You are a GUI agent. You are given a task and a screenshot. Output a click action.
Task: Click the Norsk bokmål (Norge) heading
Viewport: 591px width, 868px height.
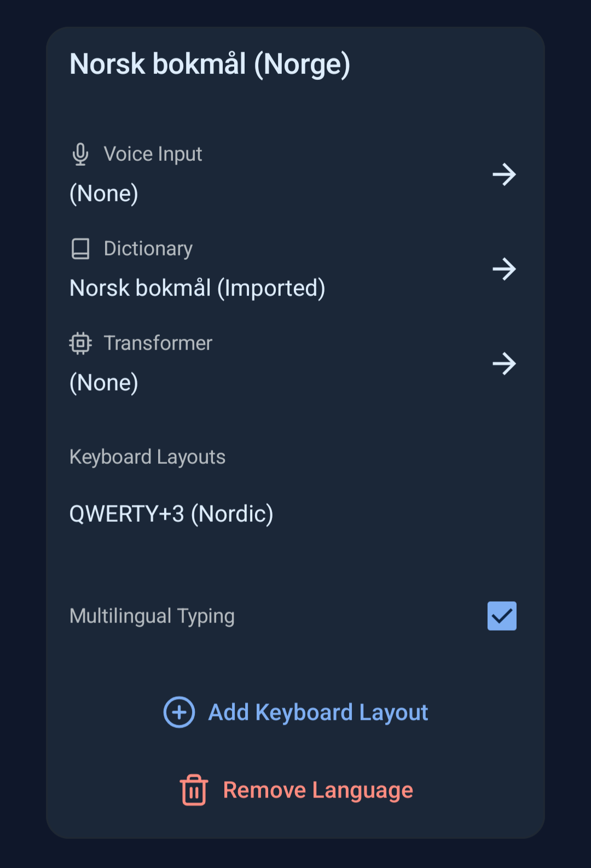pos(210,65)
